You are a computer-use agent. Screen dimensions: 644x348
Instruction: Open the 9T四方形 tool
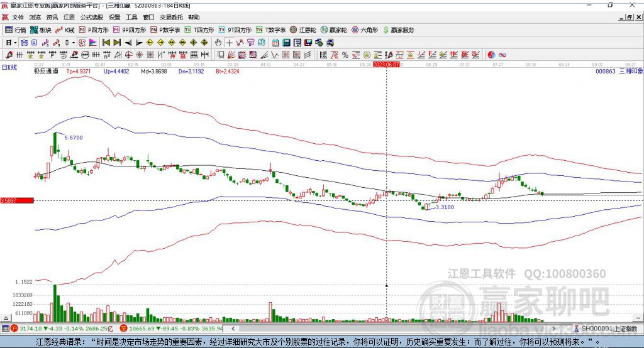coord(235,30)
